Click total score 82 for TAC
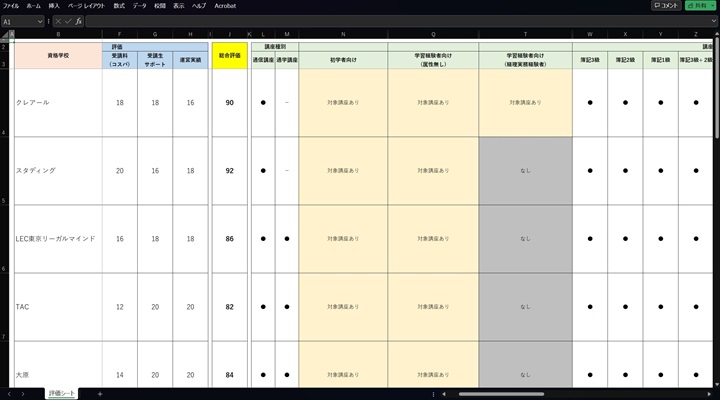 click(x=230, y=307)
